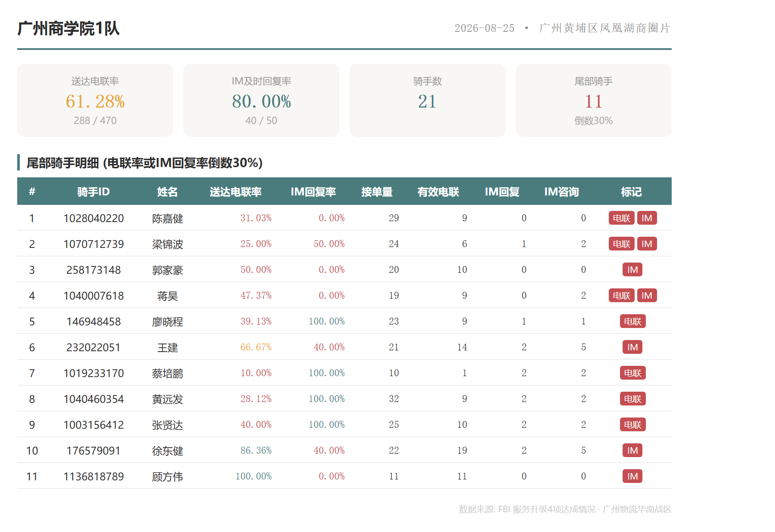This screenshot has width=775, height=532.
Task: Click the IM tag in 蒋昊's row
Action: (x=647, y=295)
